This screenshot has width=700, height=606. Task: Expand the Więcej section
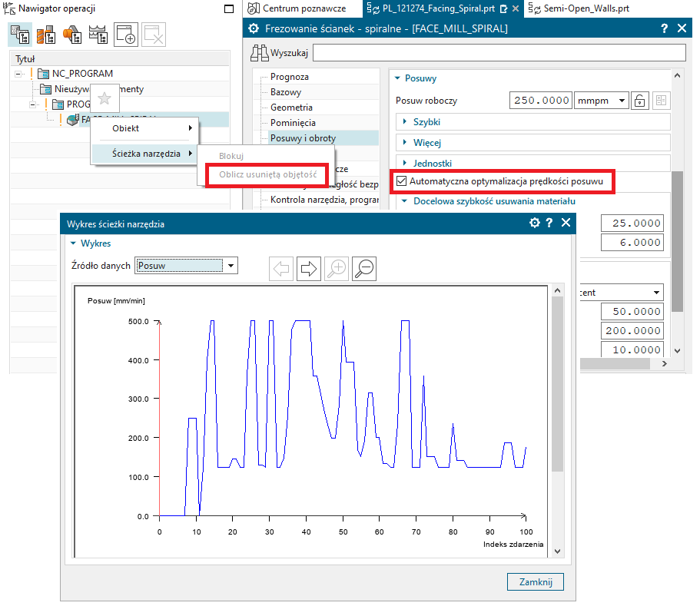pyautogui.click(x=404, y=142)
